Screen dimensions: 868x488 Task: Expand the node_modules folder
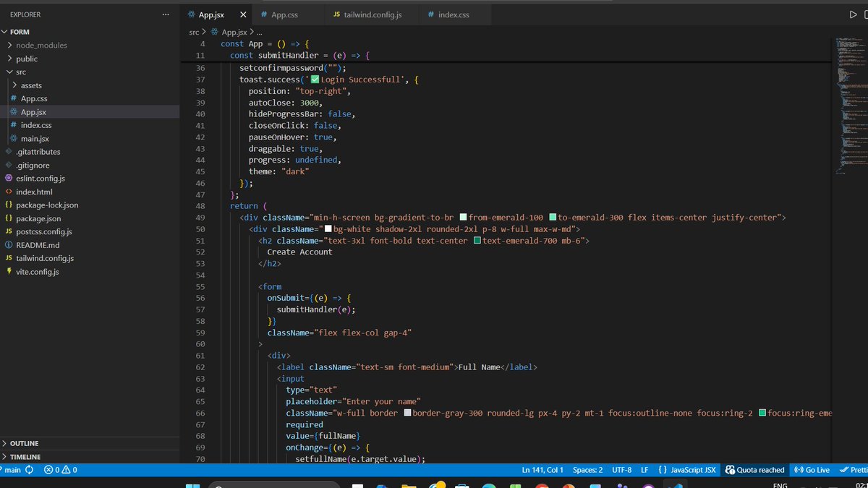pos(41,46)
